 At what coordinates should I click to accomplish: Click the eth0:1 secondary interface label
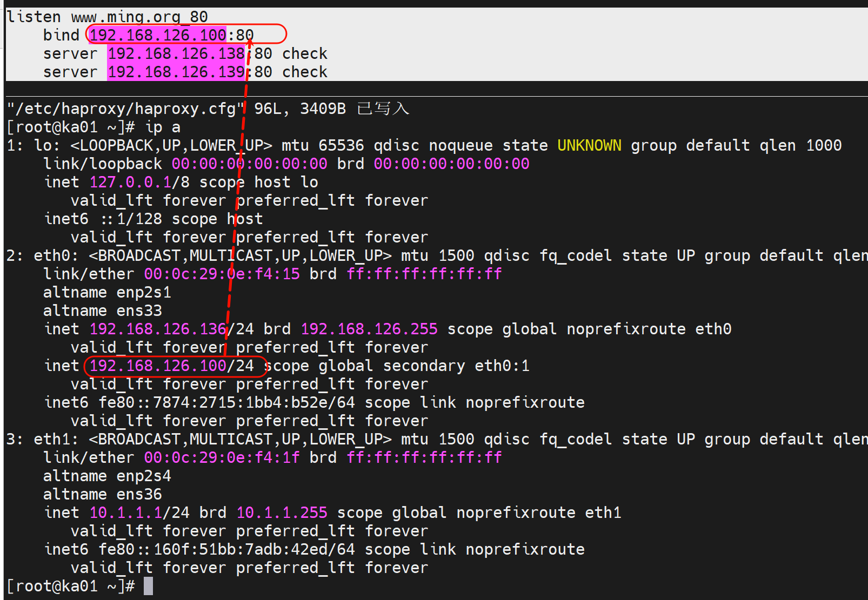coord(502,366)
